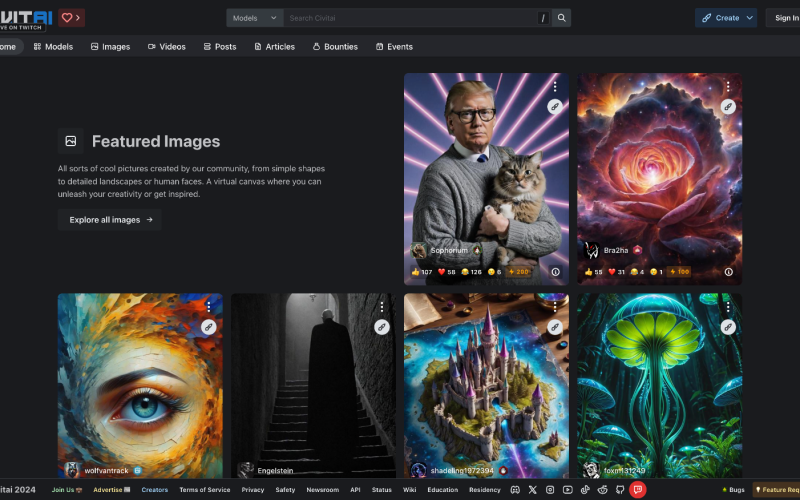Open the heart support menu beside the logo
Viewport: 800px width, 500px height.
click(71, 18)
